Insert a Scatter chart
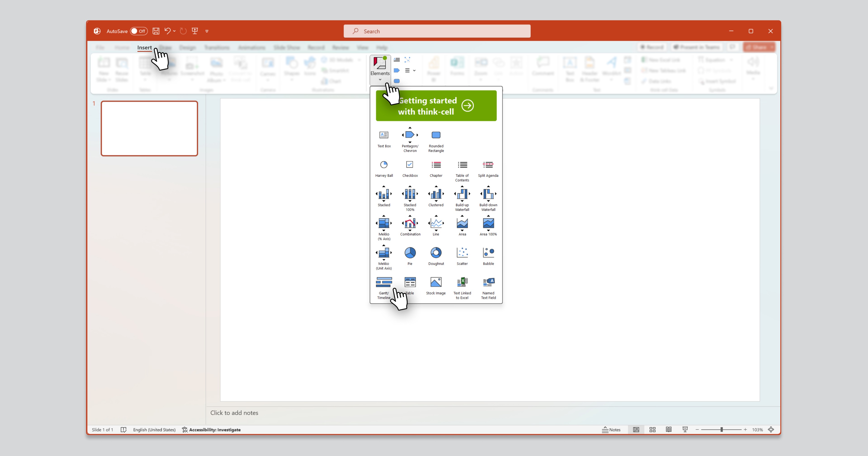The height and width of the screenshot is (456, 868). [462, 256]
